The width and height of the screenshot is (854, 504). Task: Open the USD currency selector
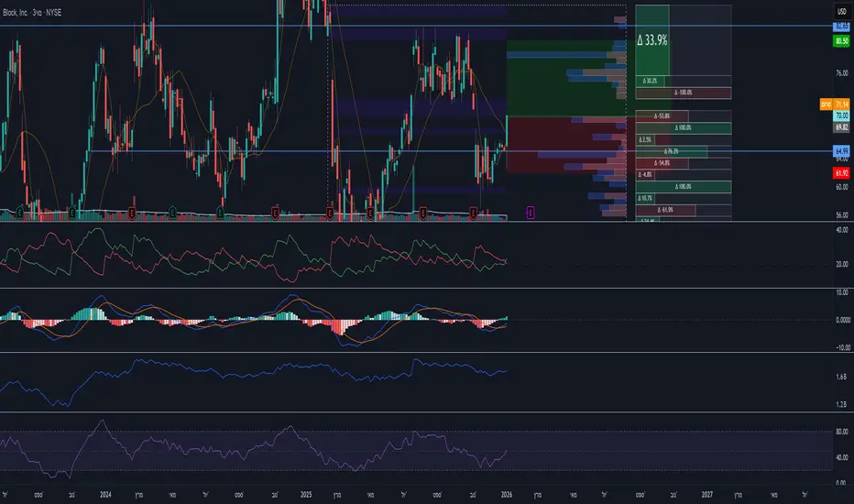(841, 11)
